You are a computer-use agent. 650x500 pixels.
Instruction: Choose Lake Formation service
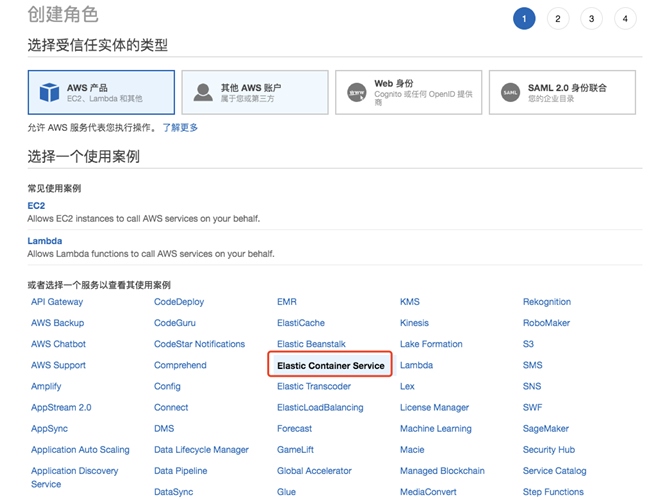431,344
